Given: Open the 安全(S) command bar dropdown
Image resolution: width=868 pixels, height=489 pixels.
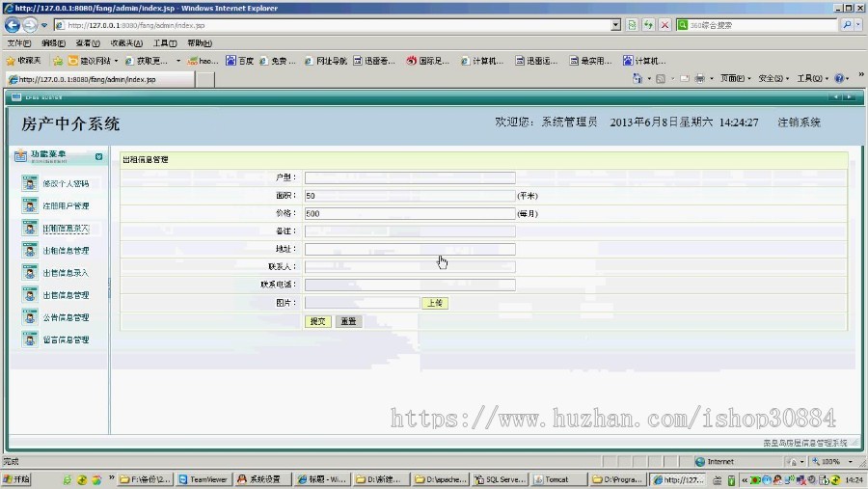Looking at the screenshot, I should click(x=773, y=79).
